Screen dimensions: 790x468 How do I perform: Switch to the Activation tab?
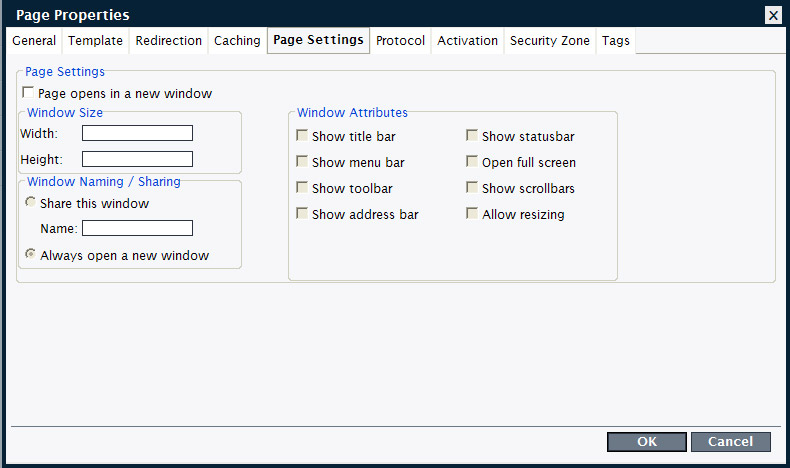pos(467,41)
